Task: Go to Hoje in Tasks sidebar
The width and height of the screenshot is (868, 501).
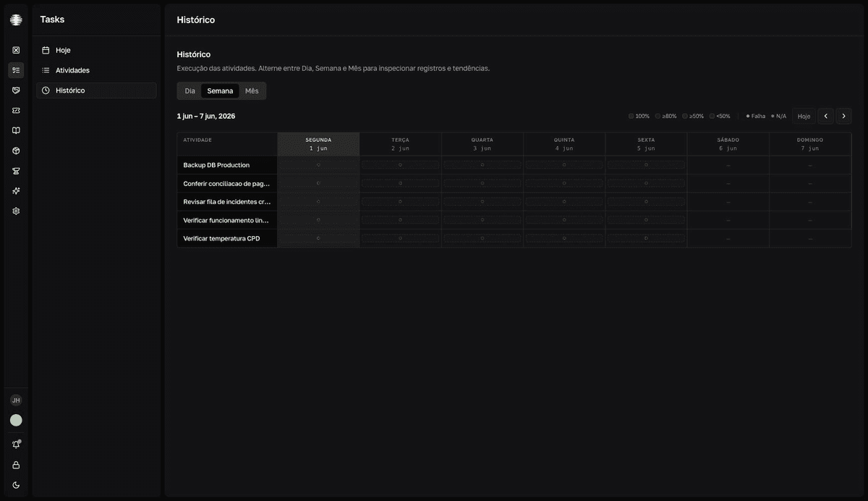Action: (96, 50)
